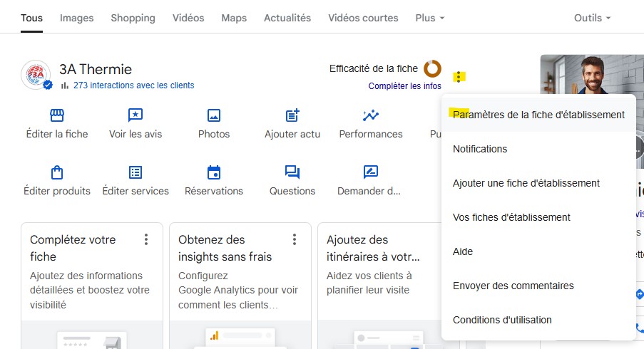This screenshot has height=349, width=644.
Task: Open Vos fiches d'établissement
Action: pyautogui.click(x=539, y=217)
